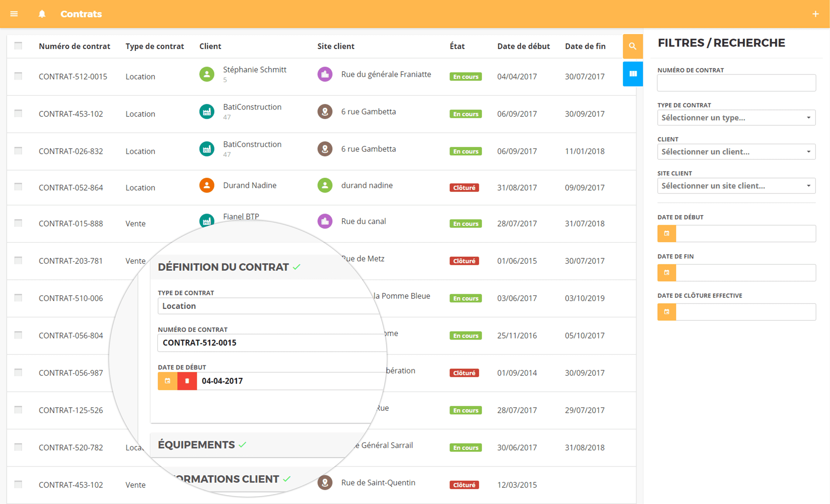Check the CONTRAT-026-832 row checkbox
Screen dimensions: 830x504
[18, 151]
